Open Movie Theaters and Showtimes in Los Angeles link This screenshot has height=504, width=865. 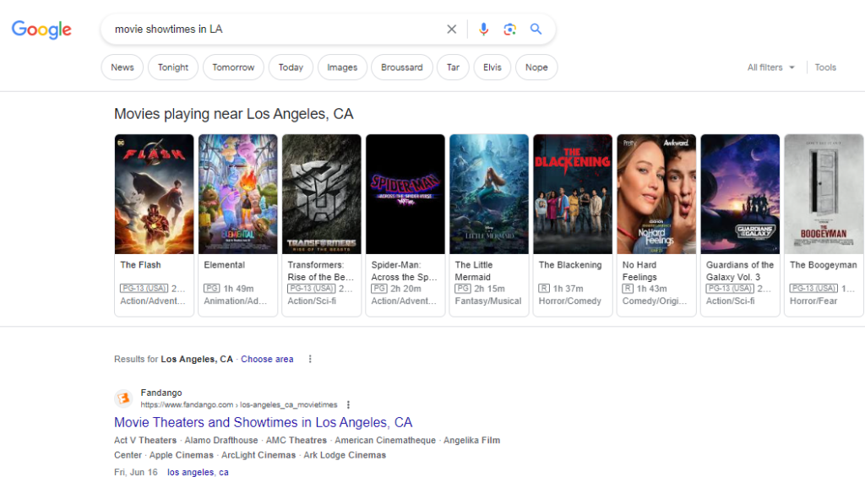(x=264, y=422)
